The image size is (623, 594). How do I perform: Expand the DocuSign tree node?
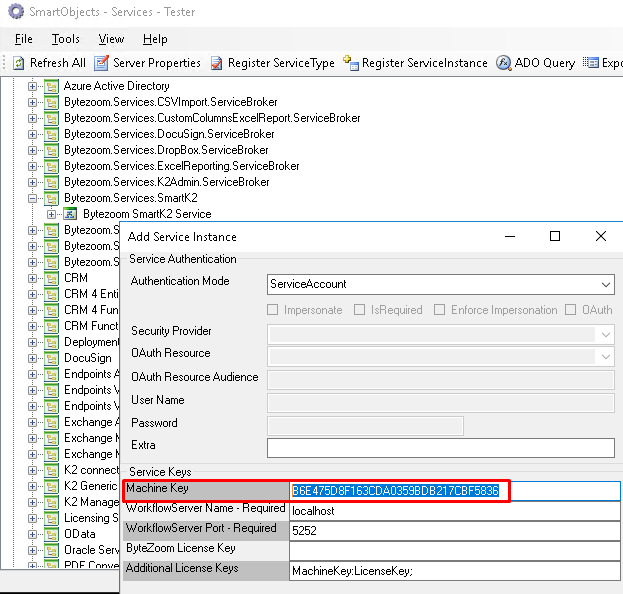(x=32, y=358)
